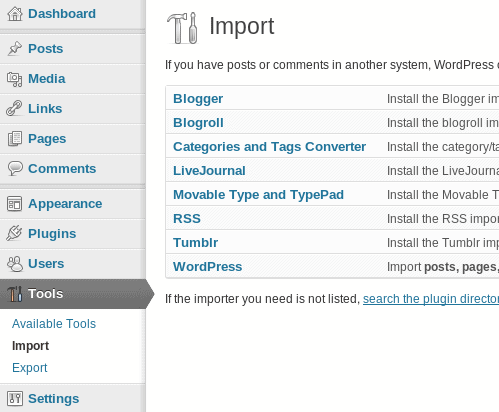Click the Users people icon
The width and height of the screenshot is (499, 412).
click(15, 264)
